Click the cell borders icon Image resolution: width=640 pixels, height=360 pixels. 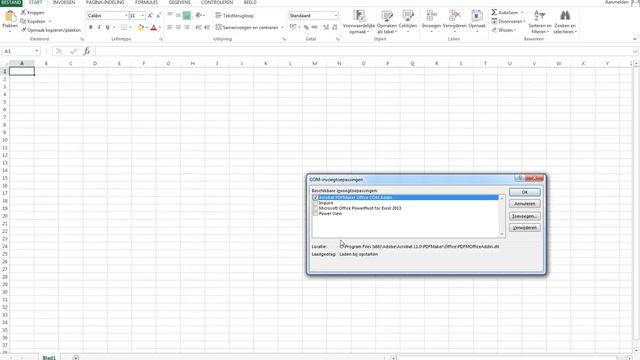[124, 27]
